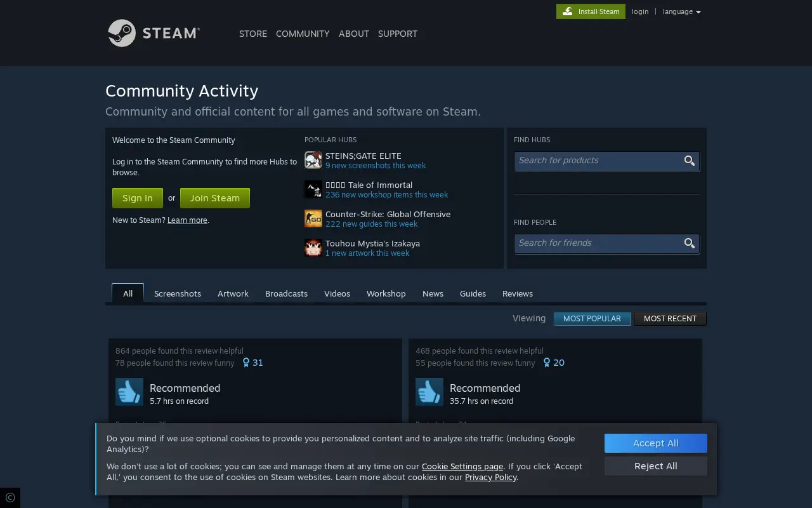The image size is (812, 508).
Task: Click the Steam logo in header
Action: click(154, 33)
